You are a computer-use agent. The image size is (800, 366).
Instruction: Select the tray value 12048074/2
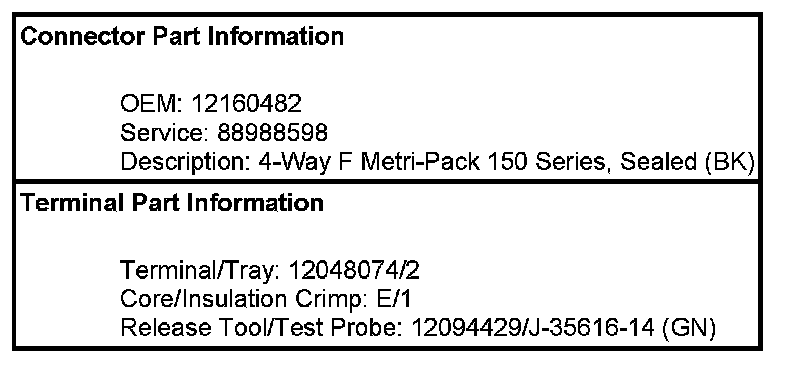(x=354, y=271)
